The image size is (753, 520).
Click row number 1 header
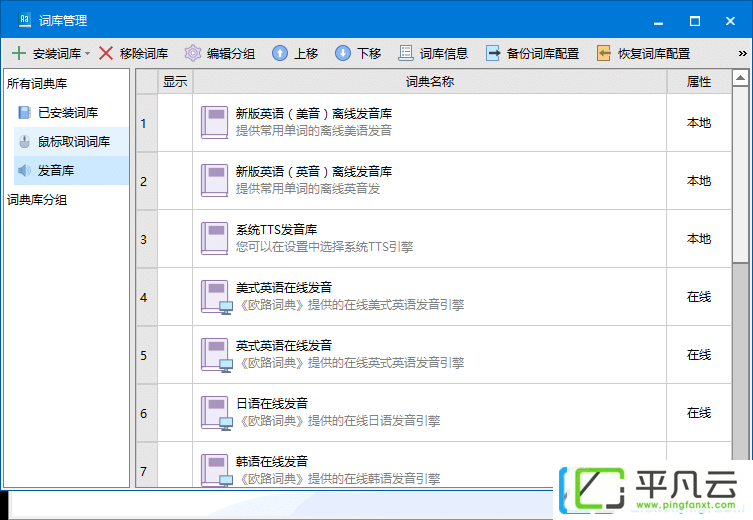(146, 123)
